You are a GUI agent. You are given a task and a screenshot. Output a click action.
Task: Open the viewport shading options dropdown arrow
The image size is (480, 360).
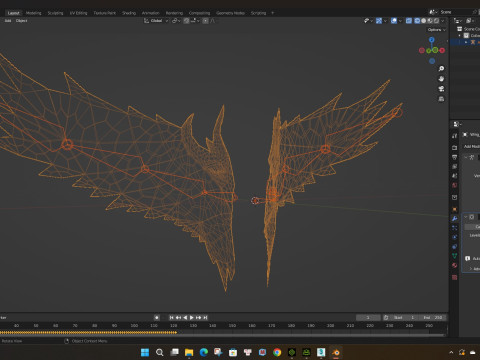click(443, 21)
